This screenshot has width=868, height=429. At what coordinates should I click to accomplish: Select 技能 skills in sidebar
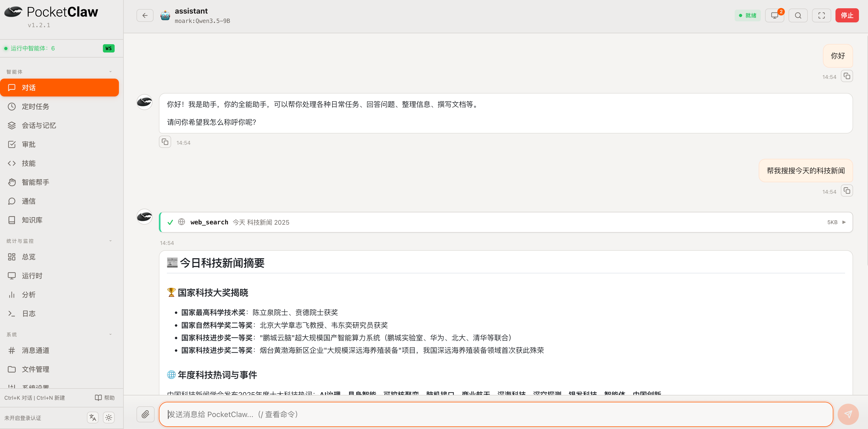pos(59,163)
